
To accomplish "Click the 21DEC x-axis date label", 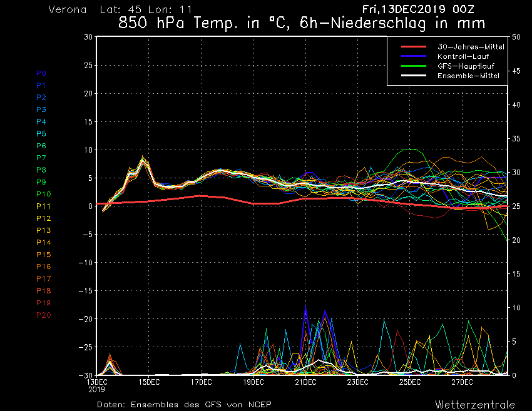I will (305, 382).
